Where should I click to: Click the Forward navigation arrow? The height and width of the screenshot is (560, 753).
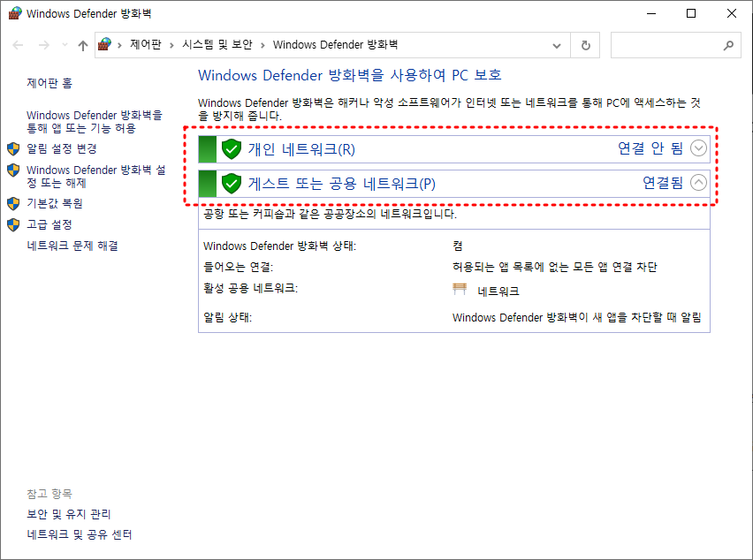click(x=43, y=45)
